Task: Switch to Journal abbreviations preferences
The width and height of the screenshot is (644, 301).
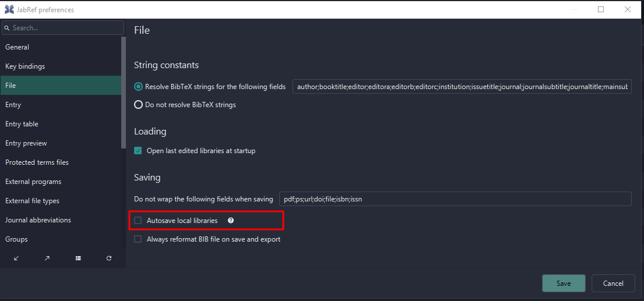Action: [38, 220]
